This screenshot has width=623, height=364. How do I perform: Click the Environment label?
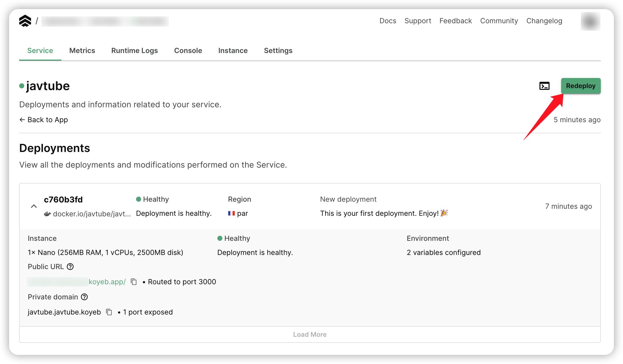coord(428,238)
